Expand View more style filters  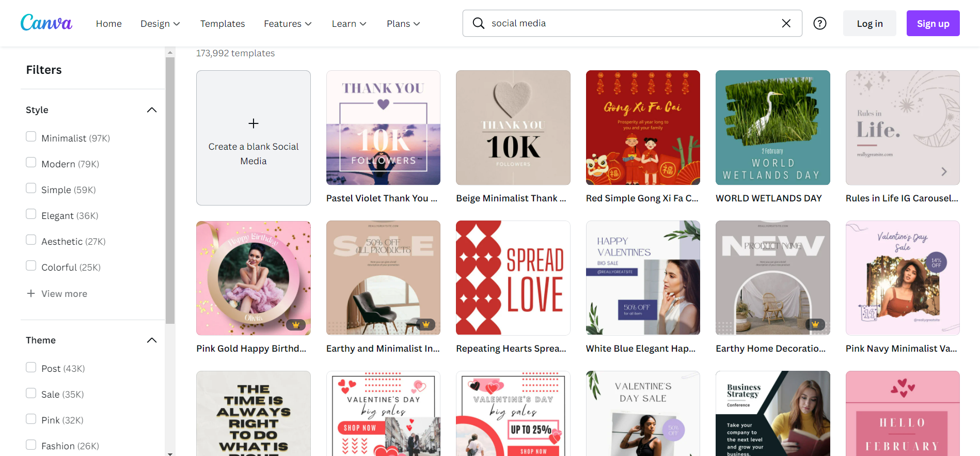click(57, 293)
